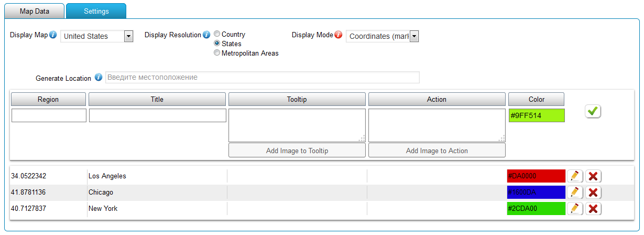644x235 pixels.
Task: Select the States resolution radio button
Action: pyautogui.click(x=217, y=44)
